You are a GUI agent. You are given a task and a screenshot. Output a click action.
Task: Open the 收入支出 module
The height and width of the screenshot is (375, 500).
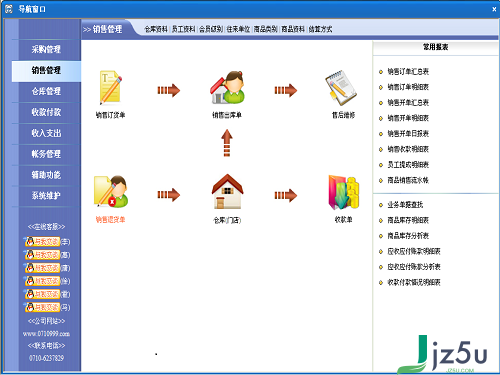click(x=46, y=133)
